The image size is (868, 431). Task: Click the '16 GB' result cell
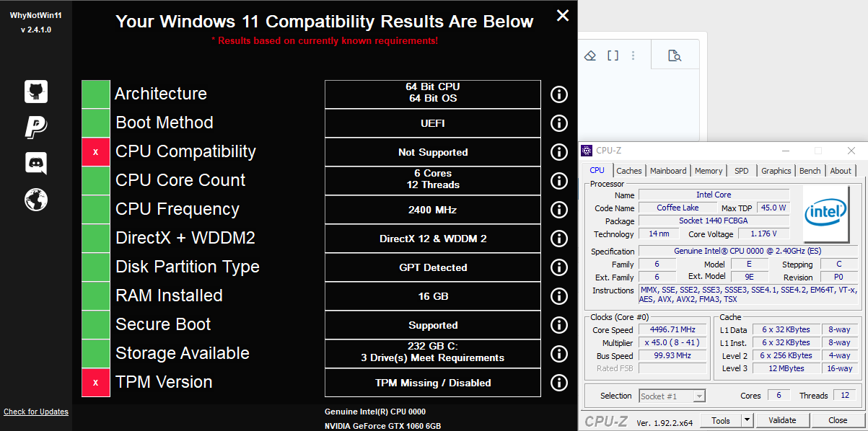point(433,296)
